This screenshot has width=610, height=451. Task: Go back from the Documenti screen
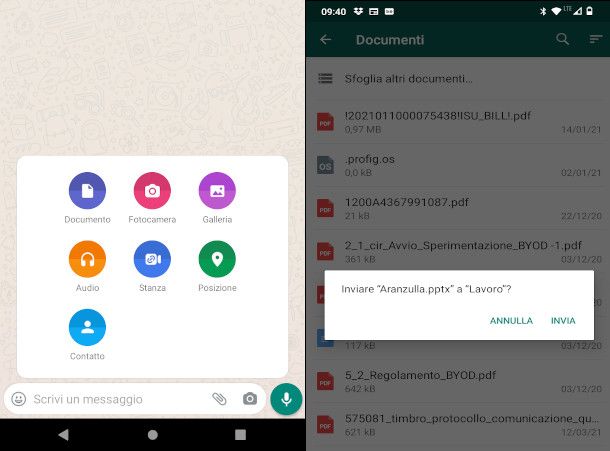tap(326, 39)
